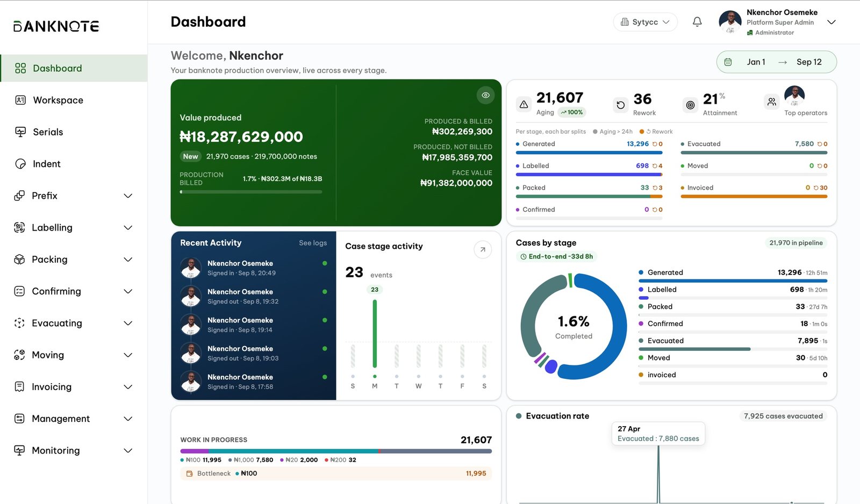Screen dimensions: 860x504
Task: Expand the Monitoring menu chevron
Action: (x=128, y=450)
